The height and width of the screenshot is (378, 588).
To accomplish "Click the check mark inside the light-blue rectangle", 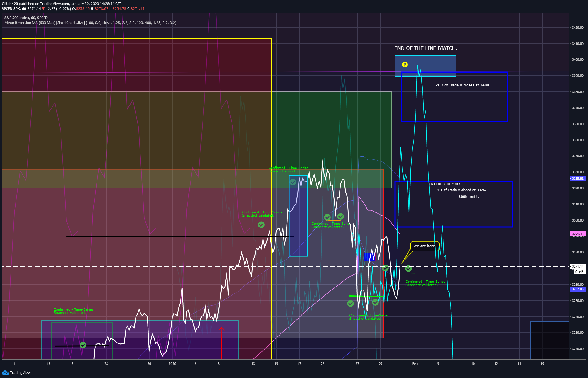I will pos(293,182).
